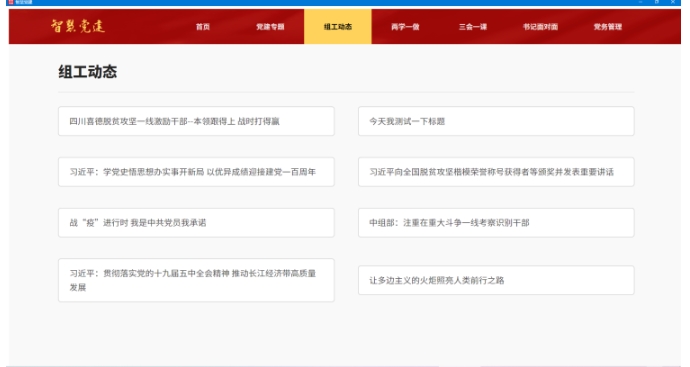
Task: Click the 智慧党建 logo in header
Action: click(78, 26)
